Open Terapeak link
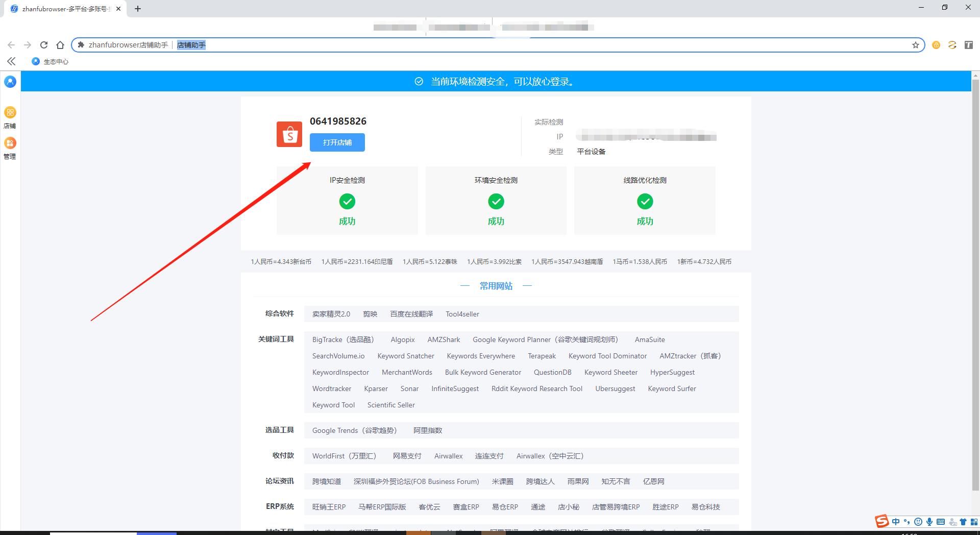 tap(542, 356)
